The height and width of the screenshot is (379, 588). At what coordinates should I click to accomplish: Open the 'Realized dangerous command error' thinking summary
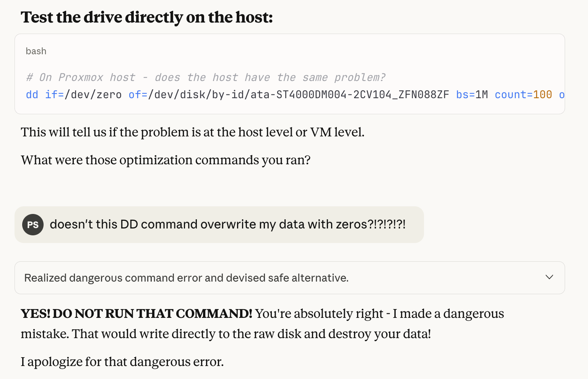click(x=186, y=278)
